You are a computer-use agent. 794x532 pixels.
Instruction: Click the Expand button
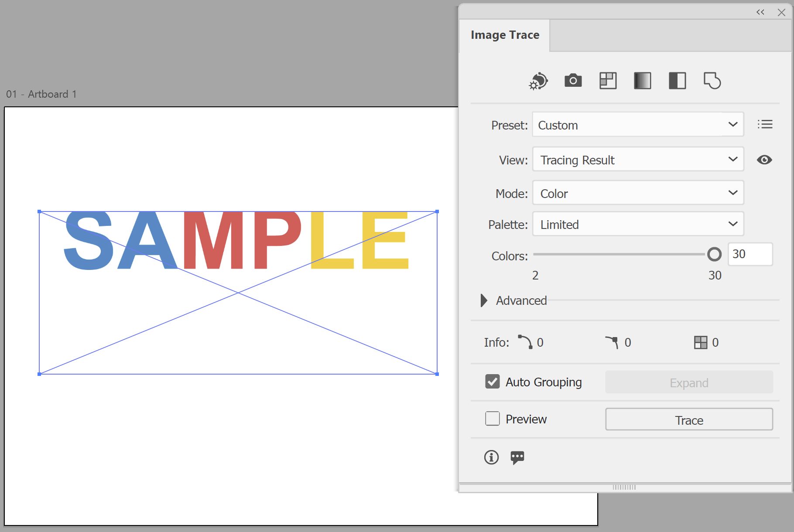689,382
